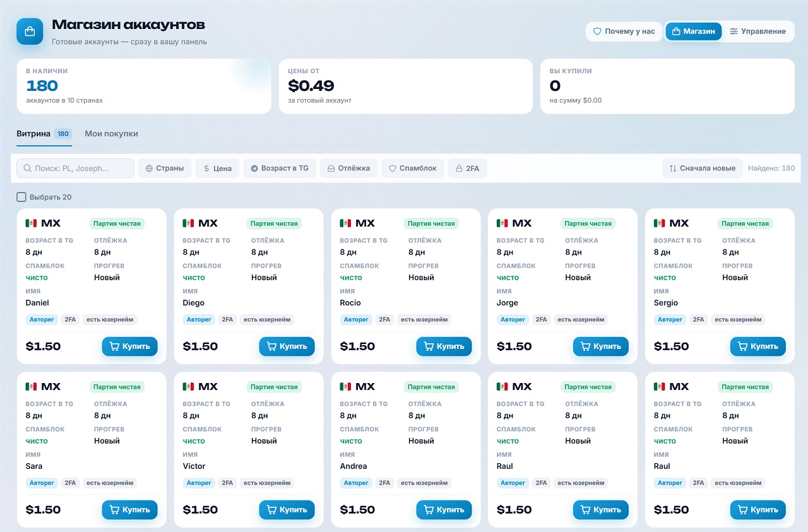
Task: Expand the Отлёжка filter
Action: 348,168
